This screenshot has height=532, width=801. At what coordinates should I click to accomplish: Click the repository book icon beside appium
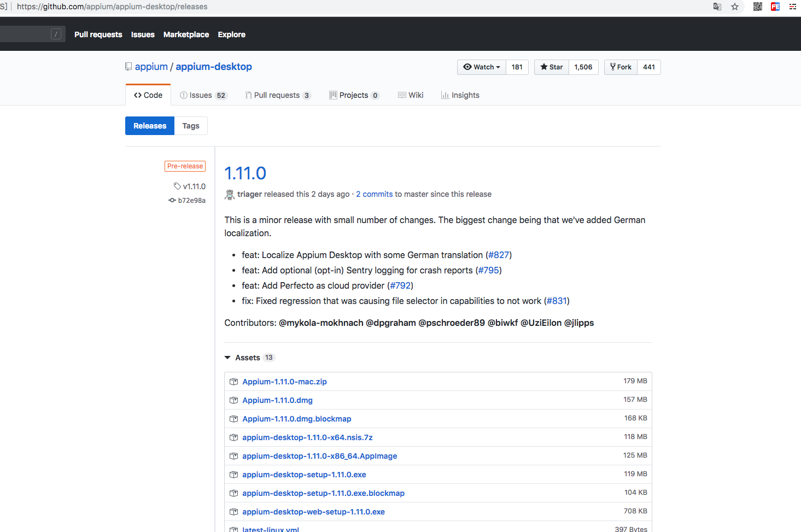128,67
